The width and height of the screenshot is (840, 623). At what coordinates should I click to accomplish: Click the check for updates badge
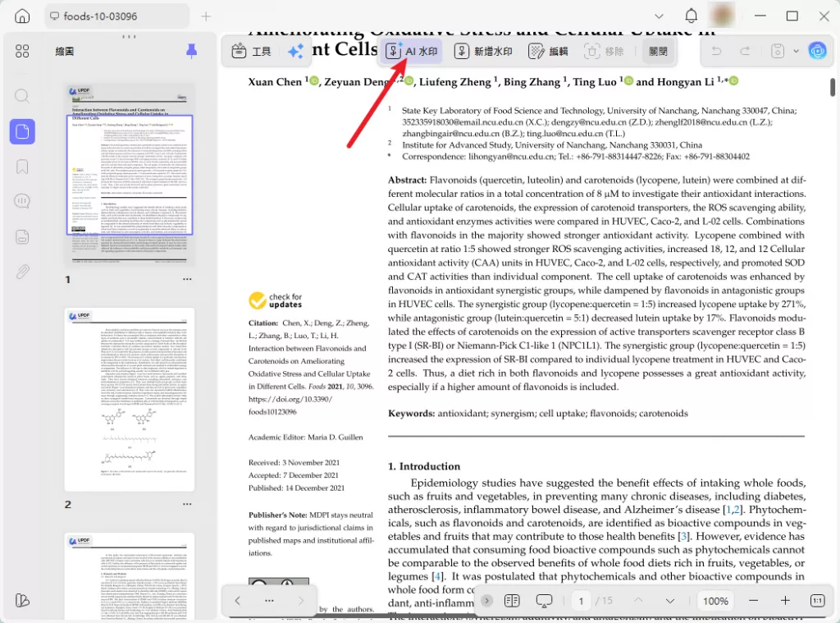[x=276, y=300]
